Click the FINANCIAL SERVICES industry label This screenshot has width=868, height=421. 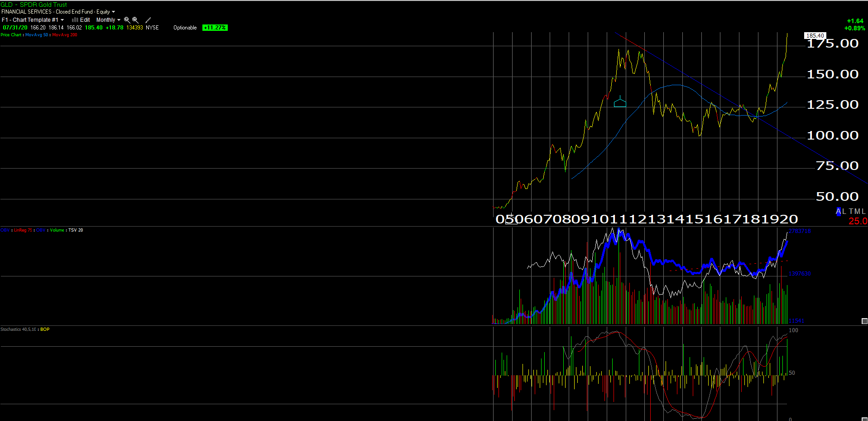27,12
